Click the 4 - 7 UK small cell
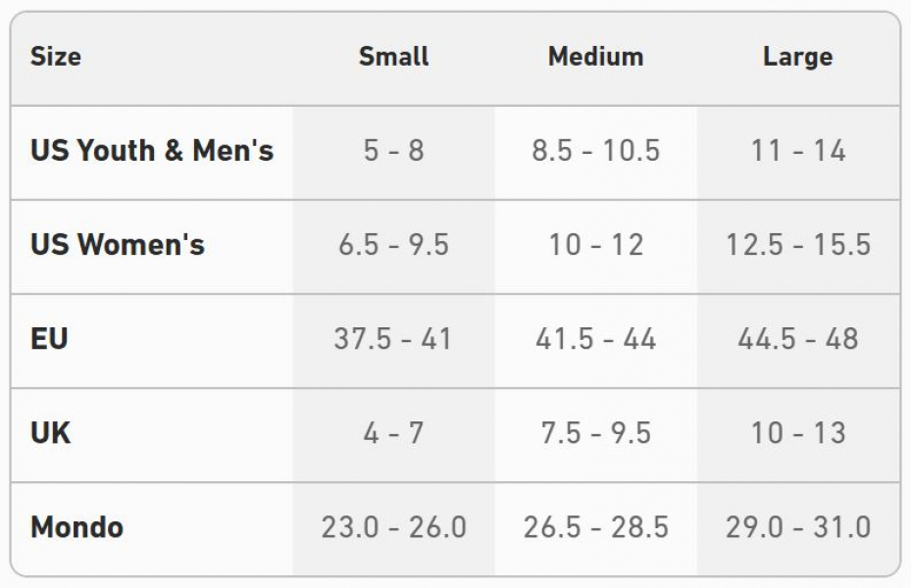Screen dimensions: 911x588 tap(393, 433)
